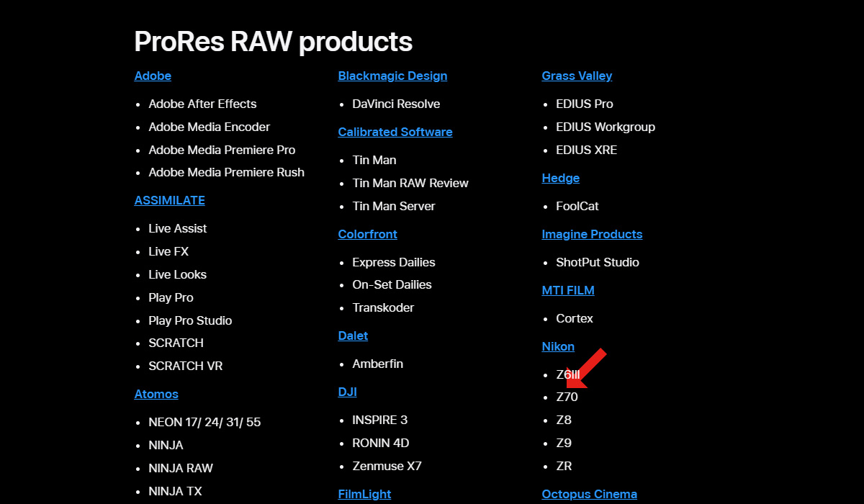The height and width of the screenshot is (504, 864).
Task: Open the Blackmagic Design link
Action: coord(392,76)
